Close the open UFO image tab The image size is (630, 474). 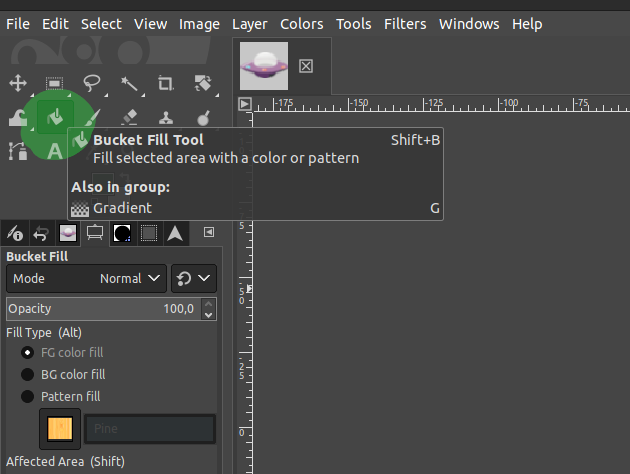pos(306,66)
